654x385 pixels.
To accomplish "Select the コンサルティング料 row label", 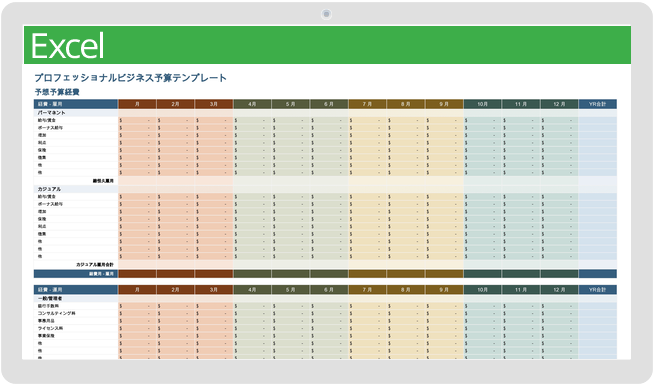I will pyautogui.click(x=56, y=313).
